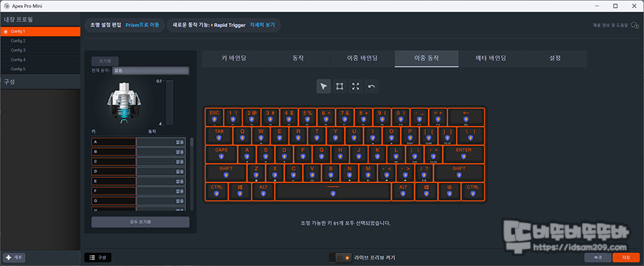
Task: Click key A name cell in list
Action: pos(114,142)
